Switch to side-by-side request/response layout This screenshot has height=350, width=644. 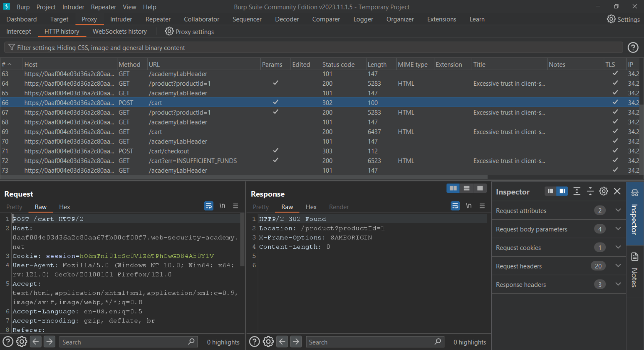click(x=453, y=188)
